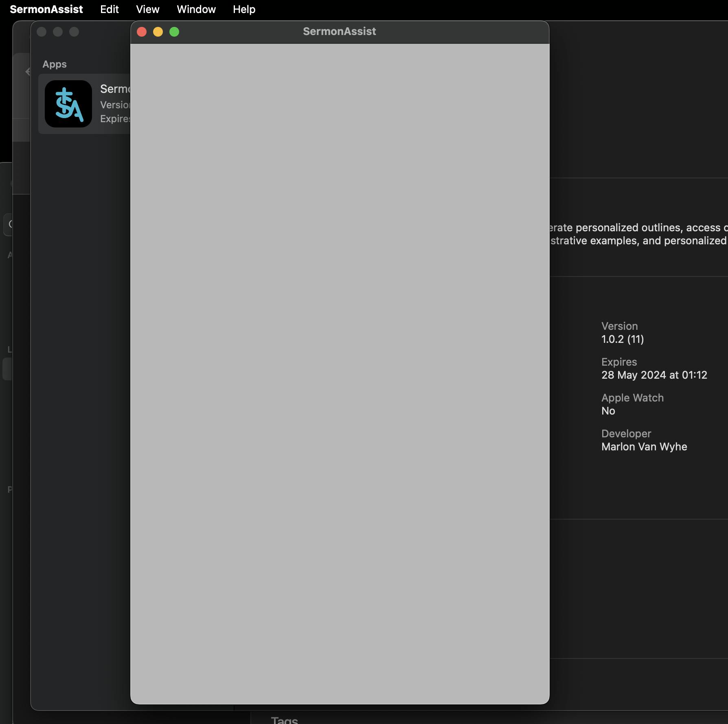Viewport: 728px width, 724px height.
Task: Click the gray minimize button of background window
Action: tap(58, 32)
